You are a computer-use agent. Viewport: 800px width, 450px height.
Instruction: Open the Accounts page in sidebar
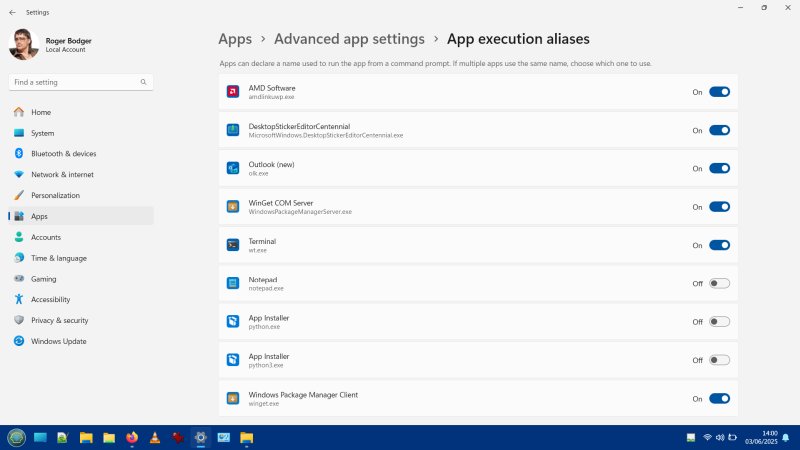pos(45,237)
